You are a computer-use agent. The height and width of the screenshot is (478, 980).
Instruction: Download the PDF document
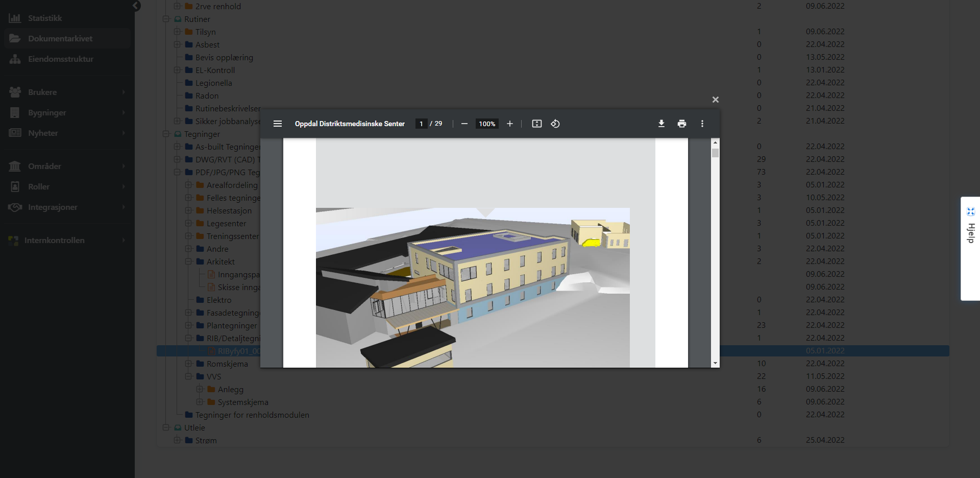661,124
